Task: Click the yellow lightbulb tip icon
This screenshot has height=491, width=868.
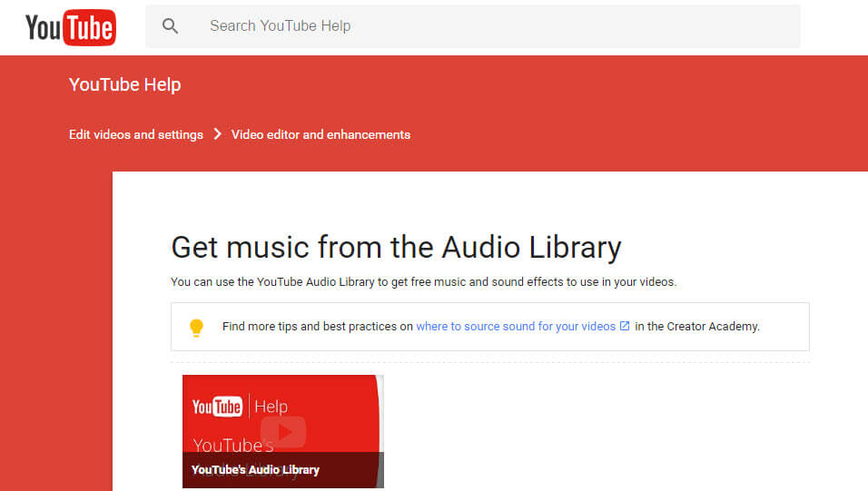Action: [x=196, y=328]
